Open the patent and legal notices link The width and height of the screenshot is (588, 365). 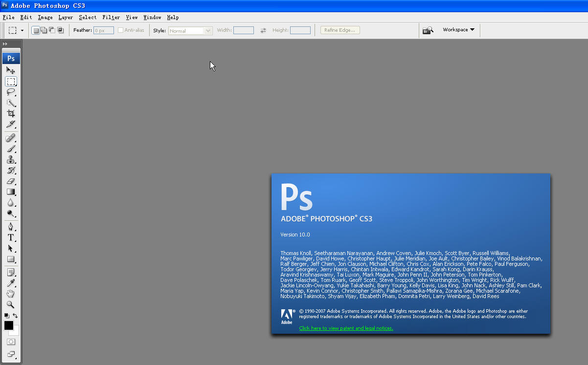click(346, 328)
